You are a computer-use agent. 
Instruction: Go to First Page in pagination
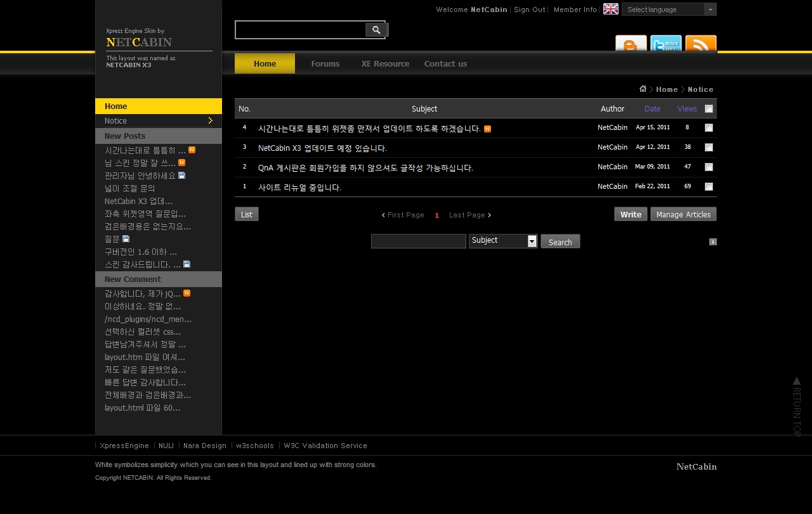point(403,215)
